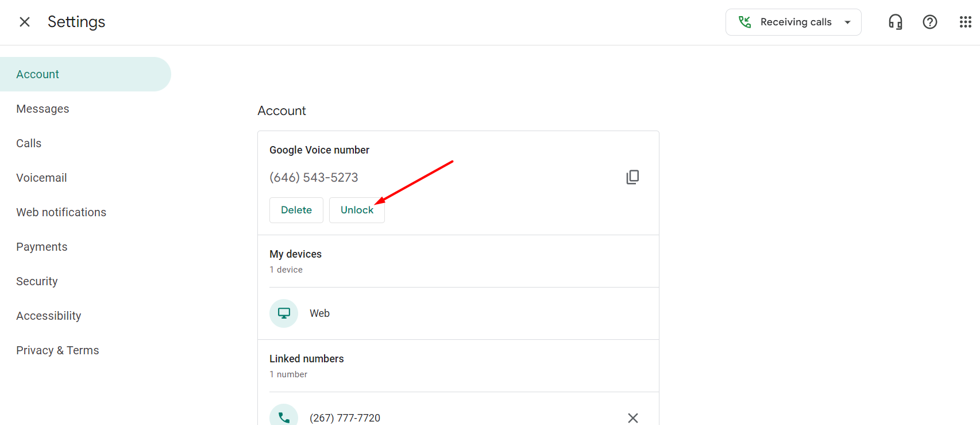
Task: Close Settings with the X icon
Action: click(x=25, y=22)
